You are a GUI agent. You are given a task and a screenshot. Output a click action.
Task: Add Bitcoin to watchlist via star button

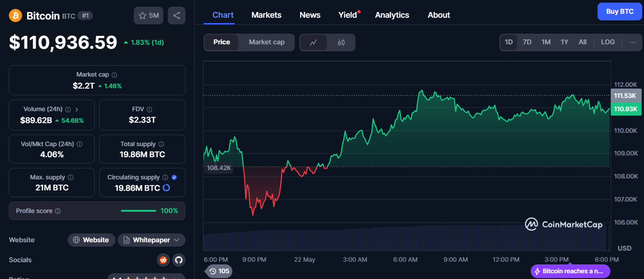149,15
